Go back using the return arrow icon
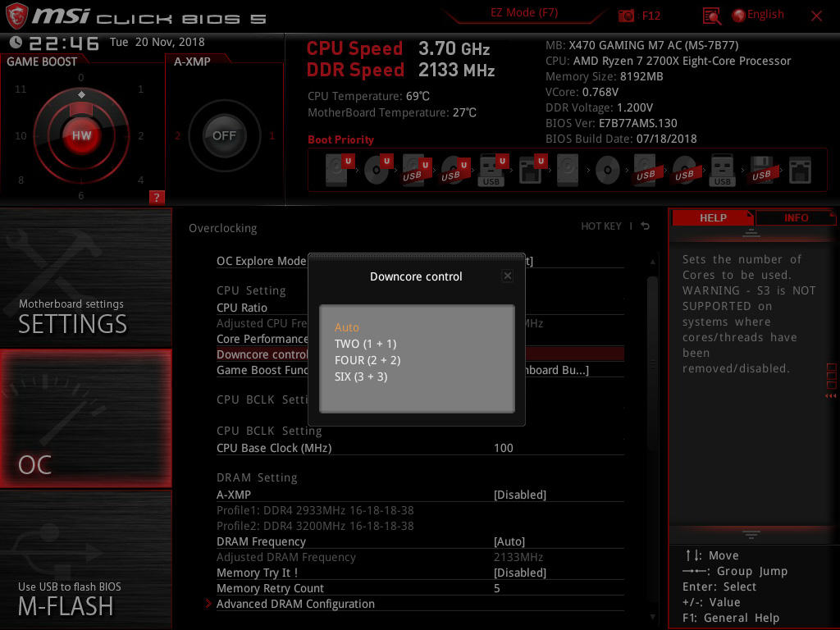 click(x=645, y=226)
